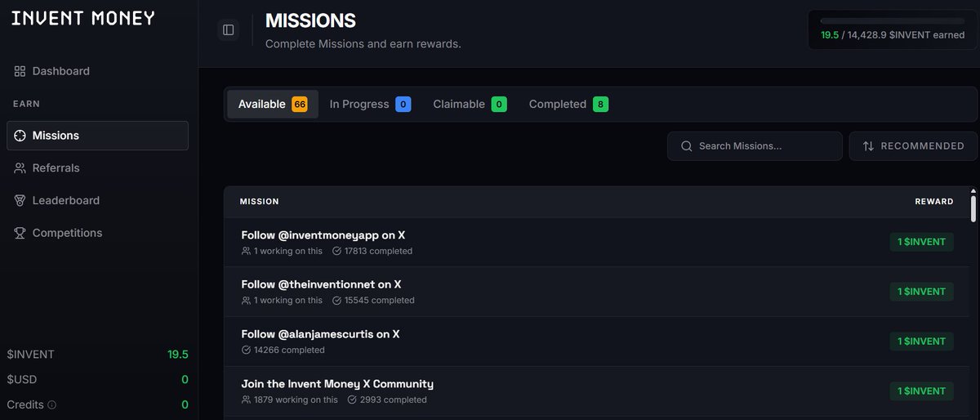Image resolution: width=980 pixels, height=420 pixels.
Task: Click the 66 badge on Available tab
Action: coord(300,105)
